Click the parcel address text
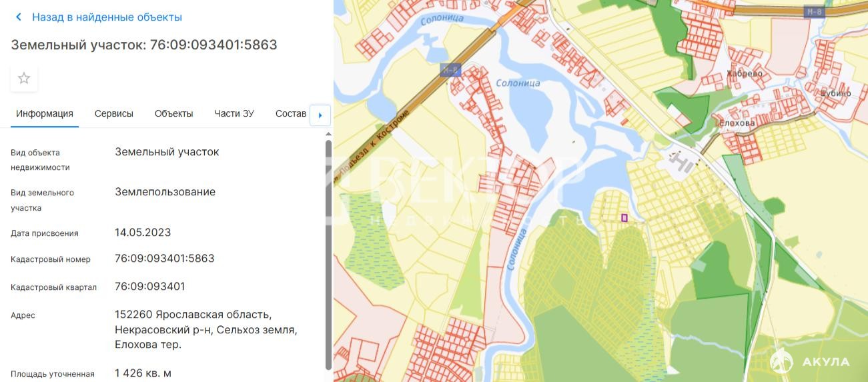The height and width of the screenshot is (382, 868). pyautogui.click(x=206, y=329)
